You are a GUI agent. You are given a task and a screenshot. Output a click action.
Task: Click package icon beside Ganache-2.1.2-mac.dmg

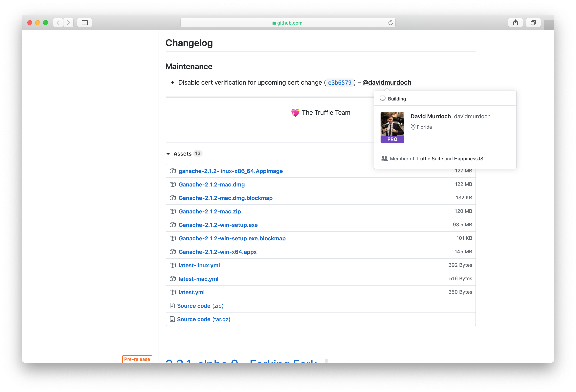tap(172, 184)
